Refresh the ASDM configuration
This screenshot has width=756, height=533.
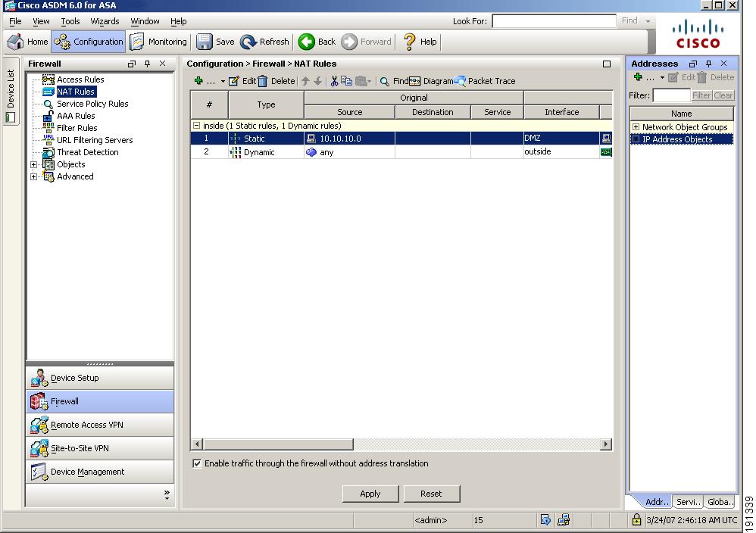point(264,42)
